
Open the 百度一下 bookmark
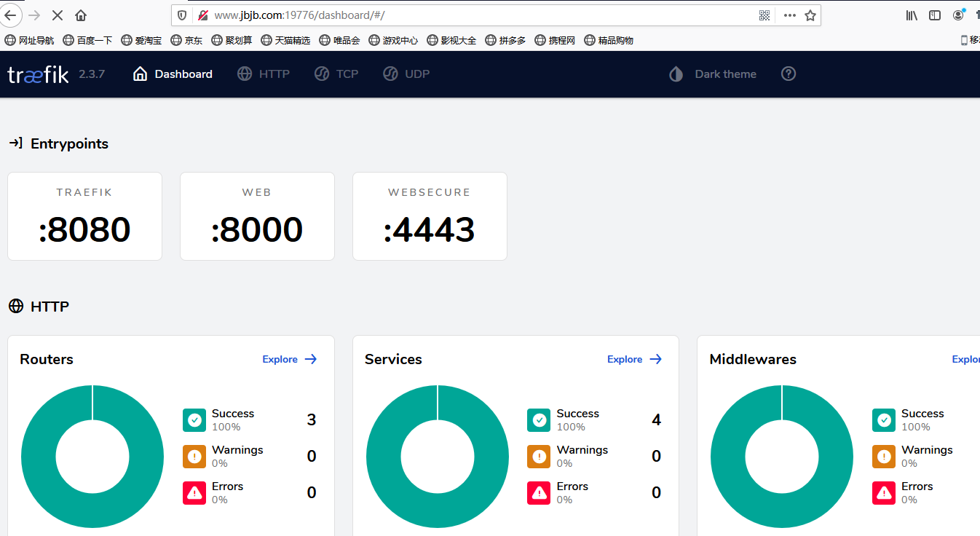tap(87, 41)
